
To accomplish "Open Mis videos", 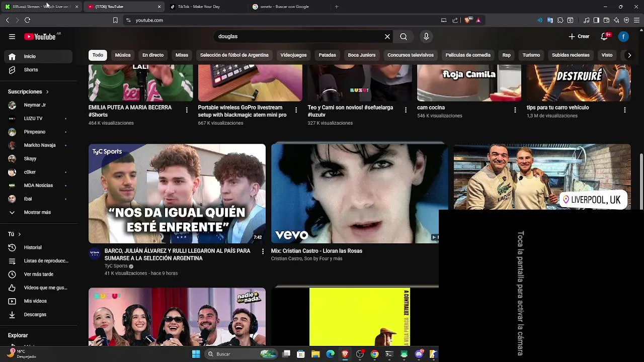I will pos(38,301).
